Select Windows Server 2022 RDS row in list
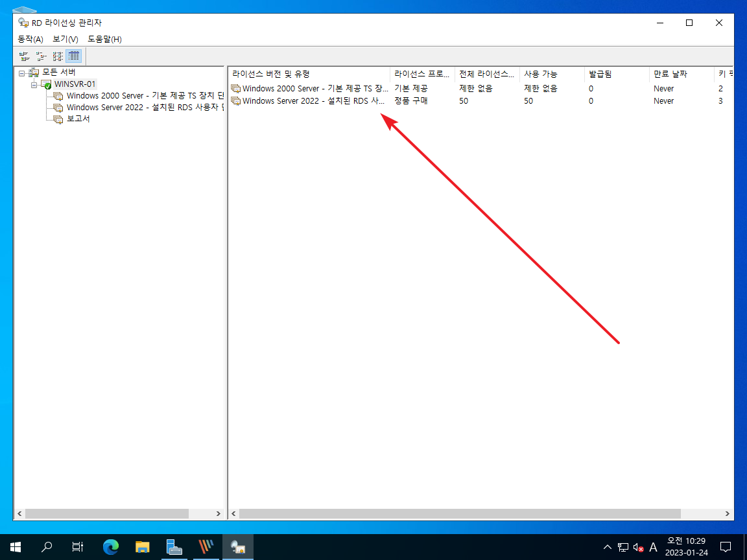The image size is (747, 560). pos(481,101)
